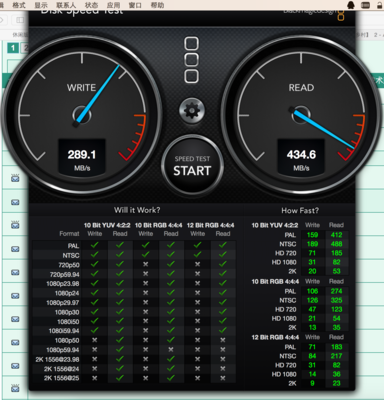
Task: Click the WRITE gauge dial
Action: pos(82,115)
